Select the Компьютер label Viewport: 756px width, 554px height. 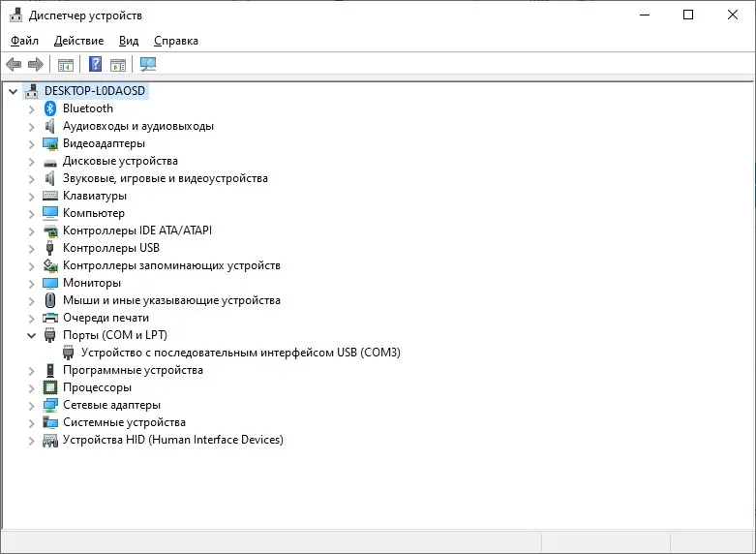tap(94, 213)
